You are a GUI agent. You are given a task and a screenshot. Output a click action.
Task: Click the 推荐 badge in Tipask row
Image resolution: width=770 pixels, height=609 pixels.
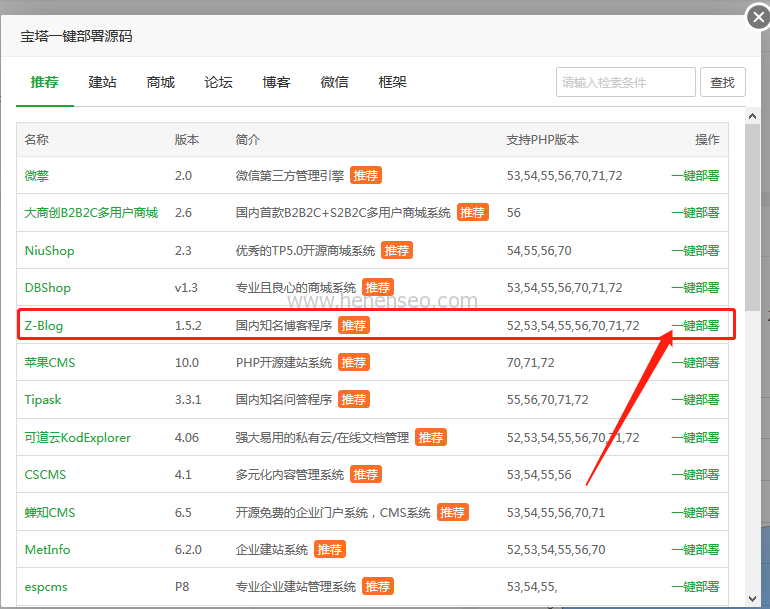click(x=354, y=399)
